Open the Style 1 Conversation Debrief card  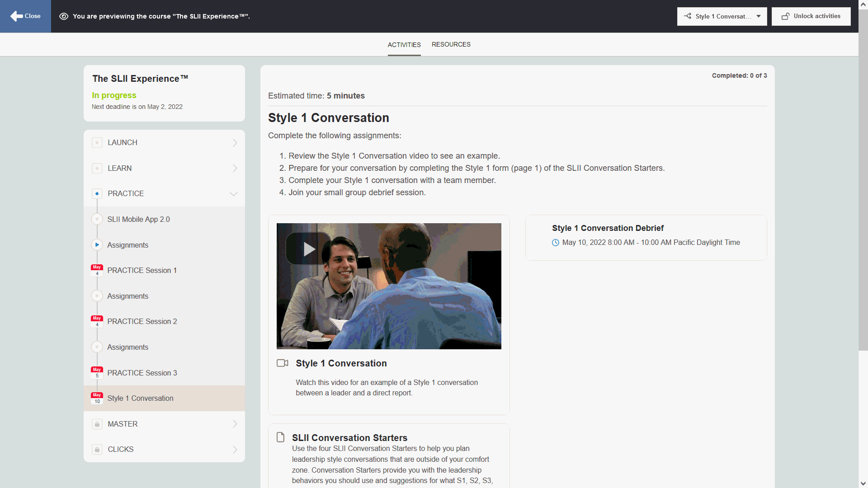646,238
